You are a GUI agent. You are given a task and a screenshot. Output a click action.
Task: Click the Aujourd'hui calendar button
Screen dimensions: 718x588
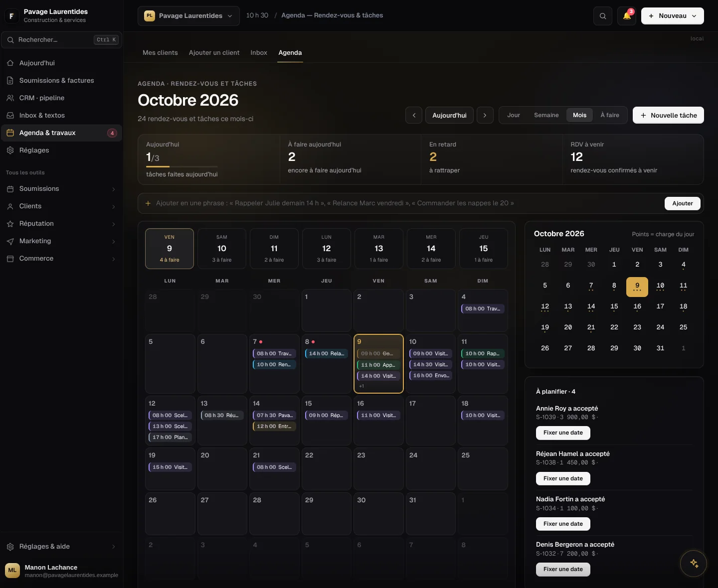(449, 115)
